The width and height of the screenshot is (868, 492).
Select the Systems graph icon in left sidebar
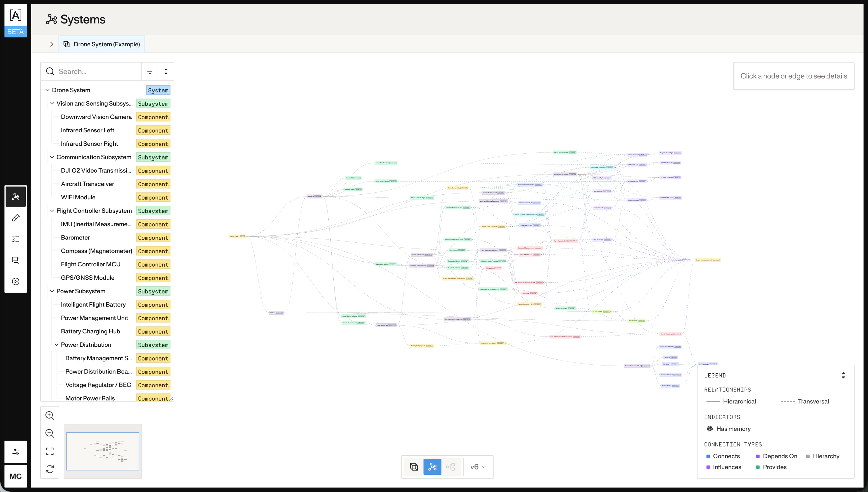point(16,196)
